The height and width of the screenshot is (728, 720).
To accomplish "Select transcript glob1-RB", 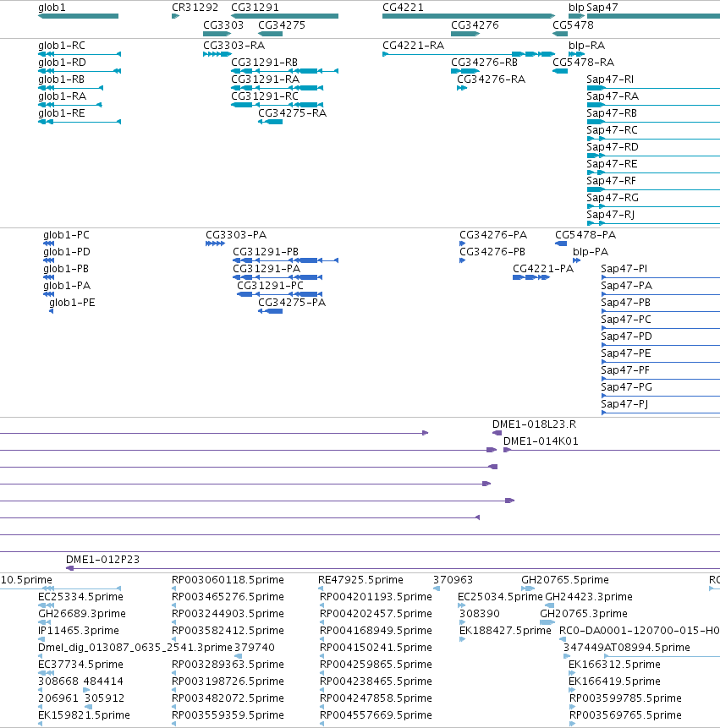I will (61, 79).
